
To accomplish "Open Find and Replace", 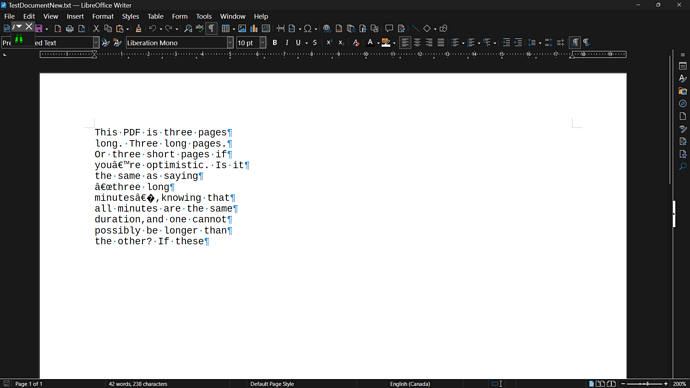I will (188, 29).
